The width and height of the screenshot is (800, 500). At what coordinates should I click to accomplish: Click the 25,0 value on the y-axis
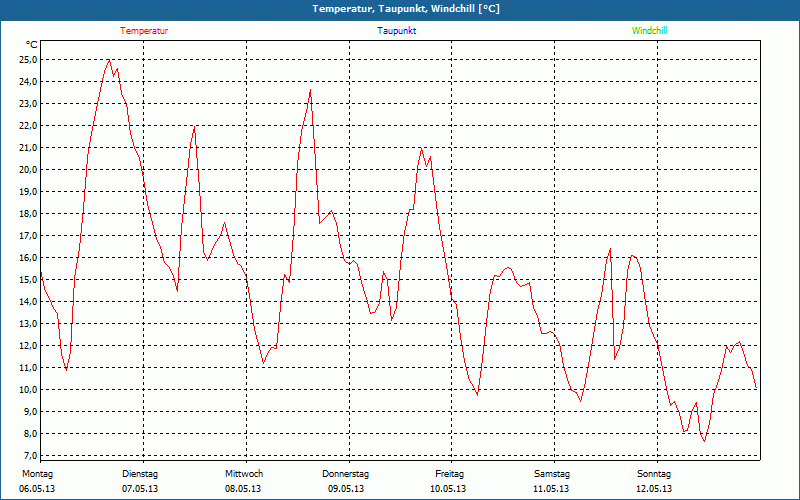click(x=28, y=60)
